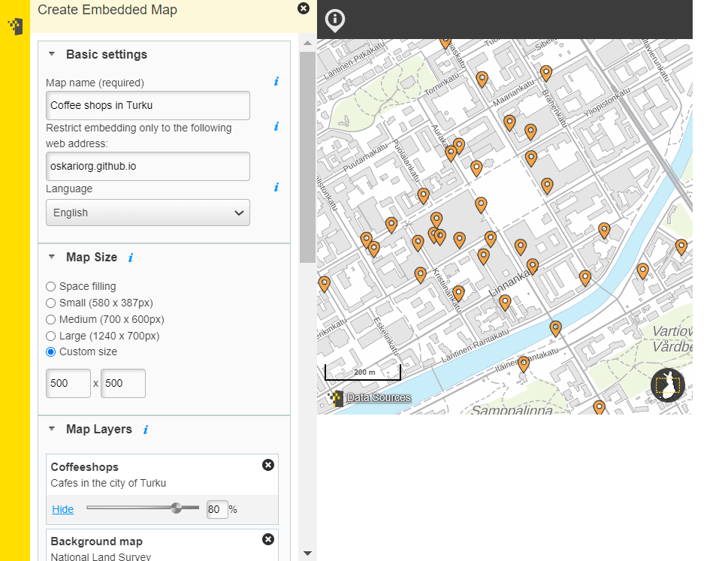Select the Space filling size option
The image size is (728, 561).
coord(50,286)
